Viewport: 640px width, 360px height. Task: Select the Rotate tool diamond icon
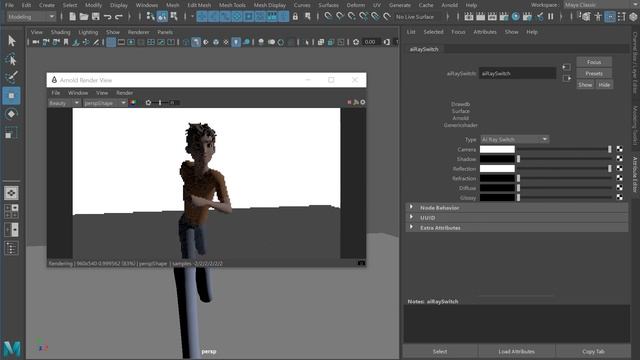tap(11, 114)
